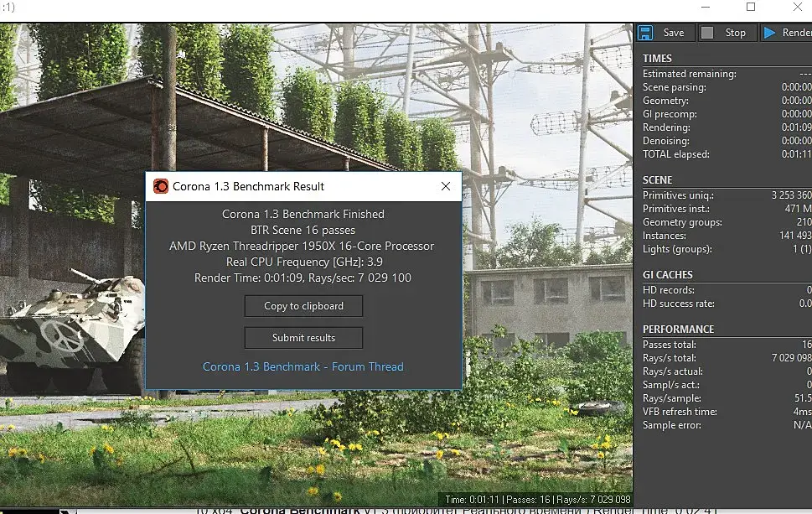Click the 'Primitives inst.:' row
This screenshot has width=812, height=514.
[727, 209]
